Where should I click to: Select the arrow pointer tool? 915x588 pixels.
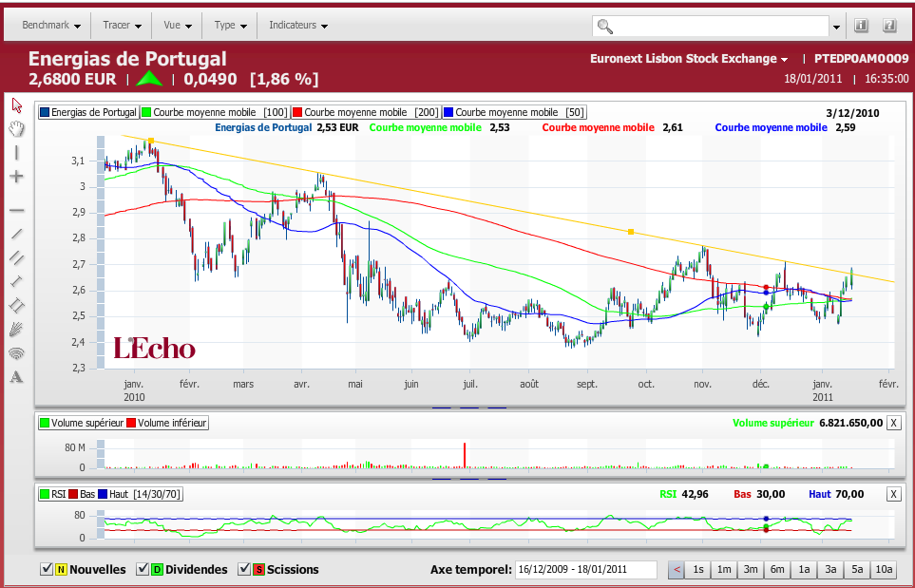pos(16,105)
